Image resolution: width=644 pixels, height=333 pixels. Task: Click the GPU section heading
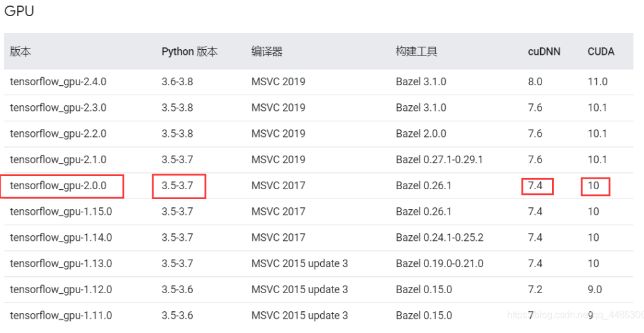pos(19,11)
